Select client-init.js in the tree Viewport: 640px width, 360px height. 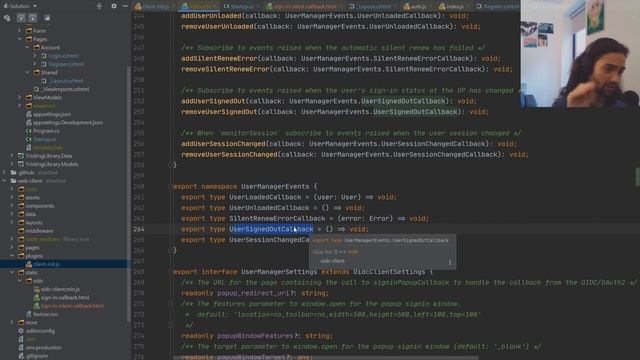(47, 264)
